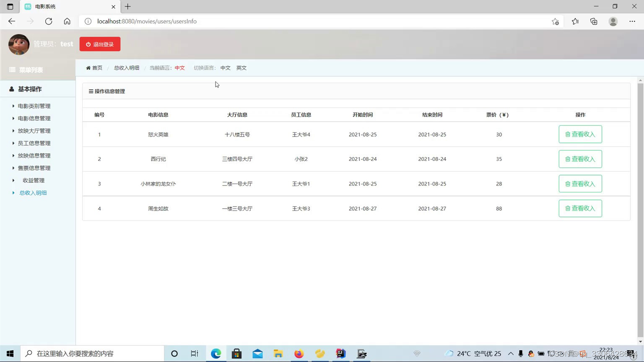Click the 票价(¥) column header
The image size is (644, 362).
[498, 115]
